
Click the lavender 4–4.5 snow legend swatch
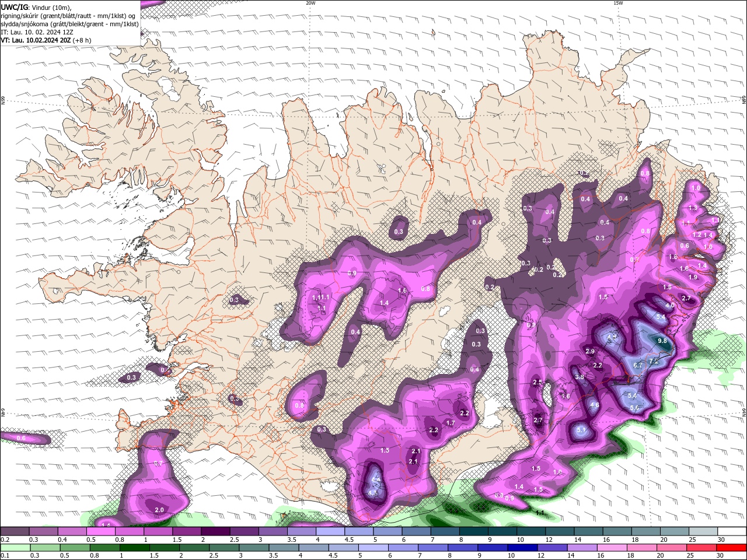click(329, 531)
